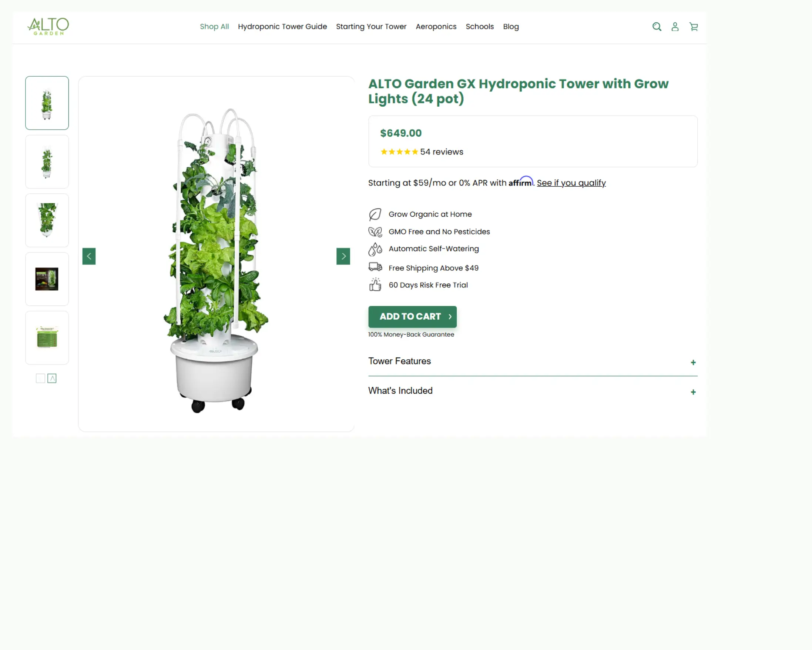Click the thumbnail scroll-down arrow box
The width and height of the screenshot is (812, 650).
tap(40, 378)
